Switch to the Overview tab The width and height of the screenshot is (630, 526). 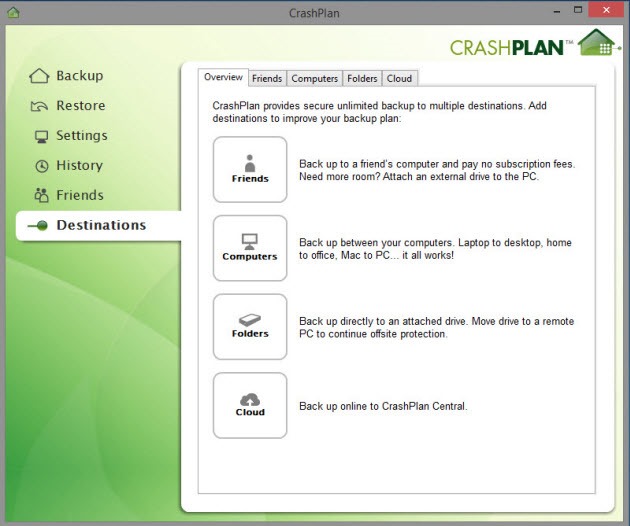tap(223, 77)
